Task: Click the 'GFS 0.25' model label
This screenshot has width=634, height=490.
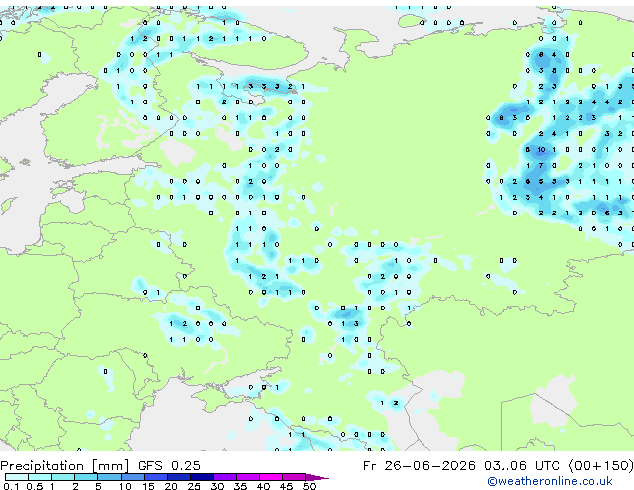Action: pyautogui.click(x=169, y=465)
